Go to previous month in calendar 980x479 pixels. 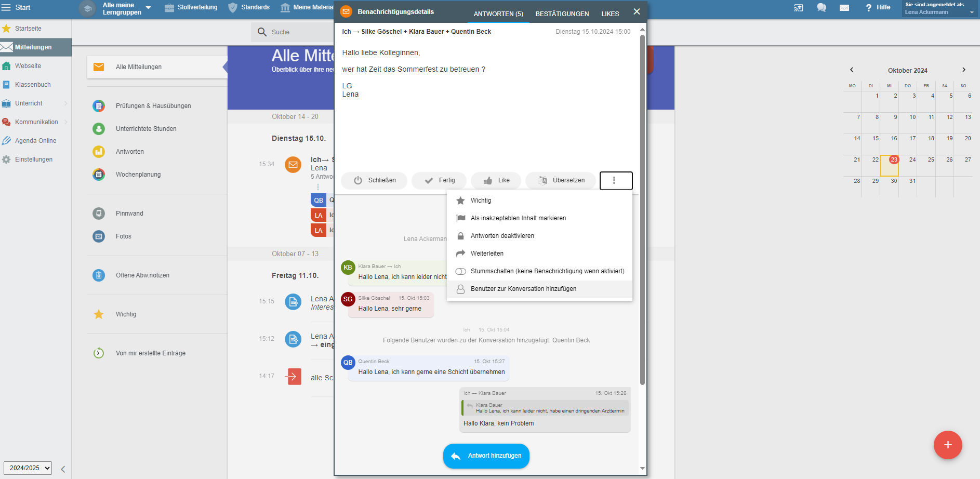852,70
